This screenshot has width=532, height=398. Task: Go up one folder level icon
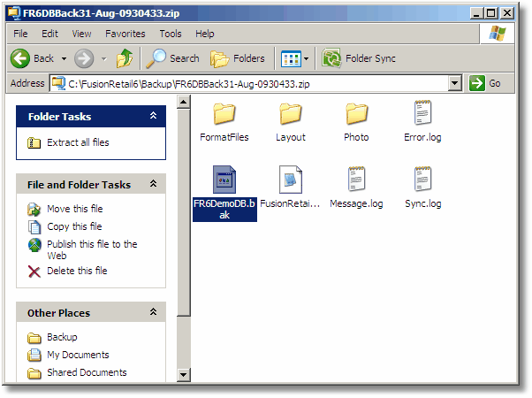pyautogui.click(x=125, y=58)
